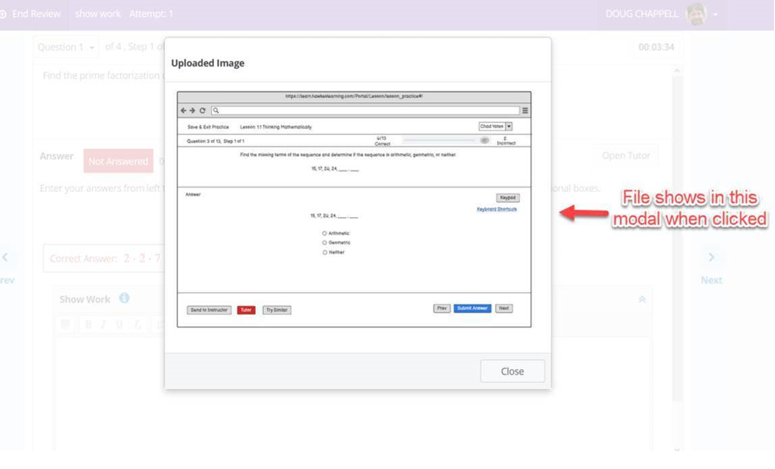This screenshot has width=775, height=469.
Task: Click the Open Tutor button
Action: (626, 156)
